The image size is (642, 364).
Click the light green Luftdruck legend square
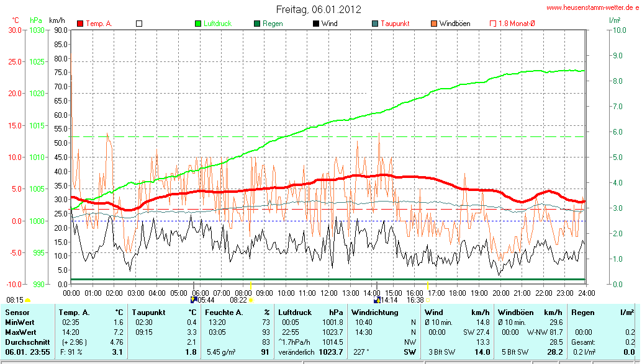[199, 24]
